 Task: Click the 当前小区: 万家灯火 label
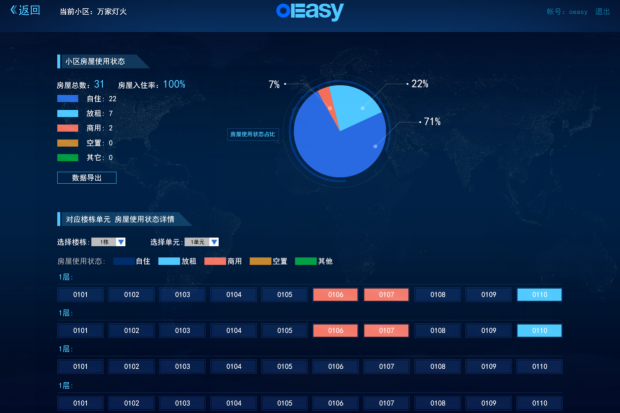point(93,11)
